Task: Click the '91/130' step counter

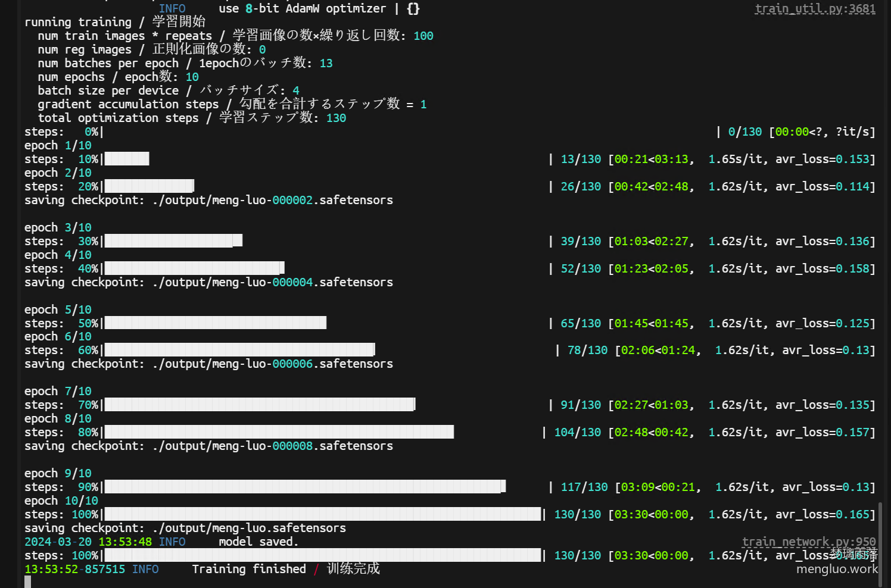Action: 581,405
